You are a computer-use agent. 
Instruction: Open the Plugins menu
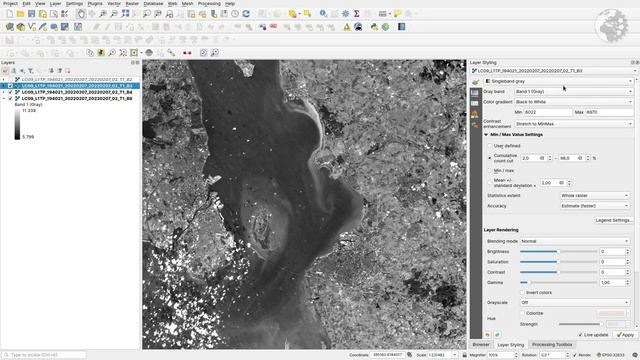[x=95, y=4]
